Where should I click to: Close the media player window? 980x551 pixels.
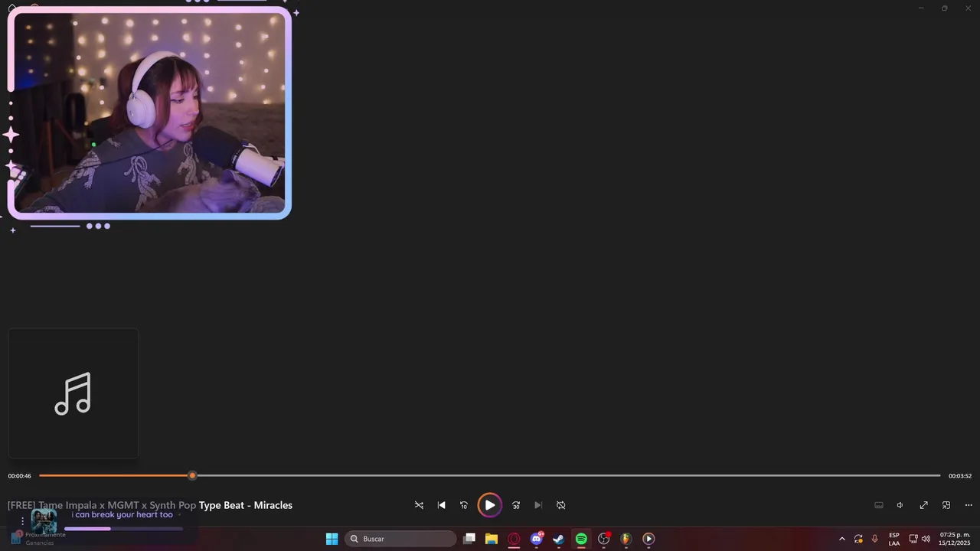coord(969,8)
